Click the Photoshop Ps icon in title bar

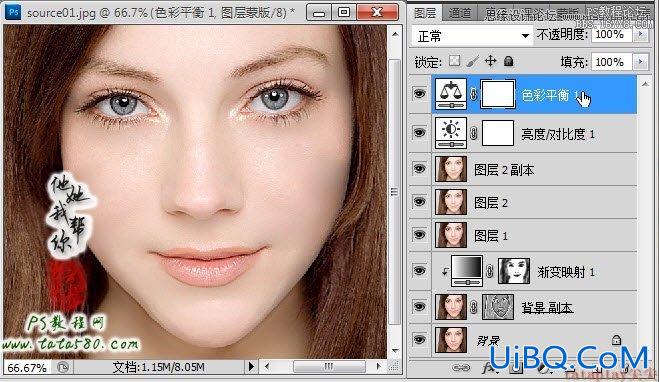pos(13,12)
